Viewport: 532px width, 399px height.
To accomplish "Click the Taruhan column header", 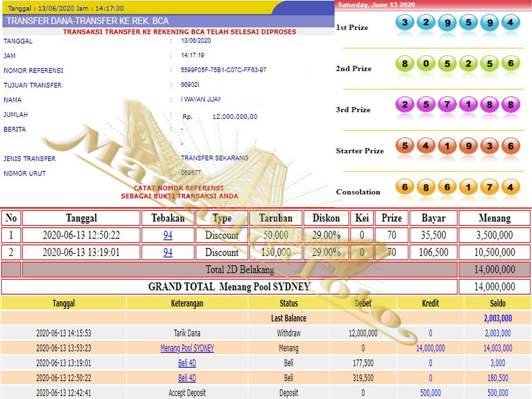I will pos(276,218).
